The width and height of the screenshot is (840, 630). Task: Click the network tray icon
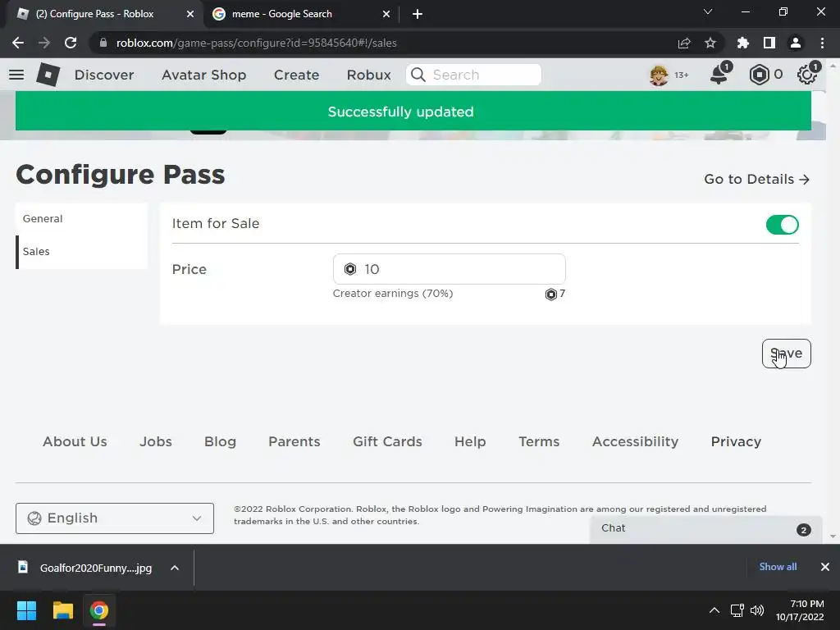point(737,610)
